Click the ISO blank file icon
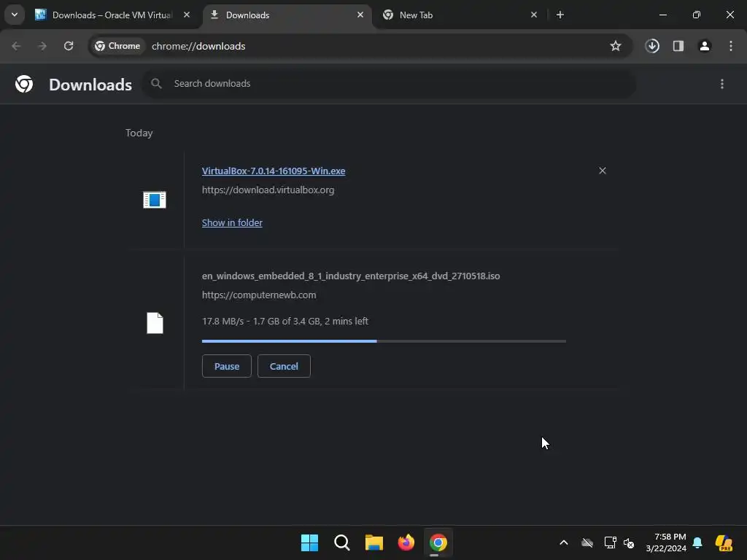 [155, 323]
